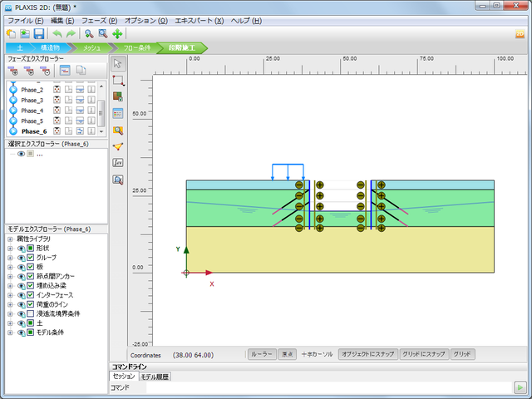Click the Save project icon
The width and height of the screenshot is (532, 399).
pos(38,33)
